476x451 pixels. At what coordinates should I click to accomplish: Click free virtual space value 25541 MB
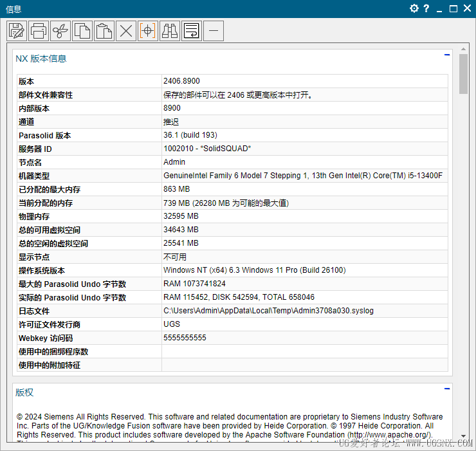tap(181, 243)
